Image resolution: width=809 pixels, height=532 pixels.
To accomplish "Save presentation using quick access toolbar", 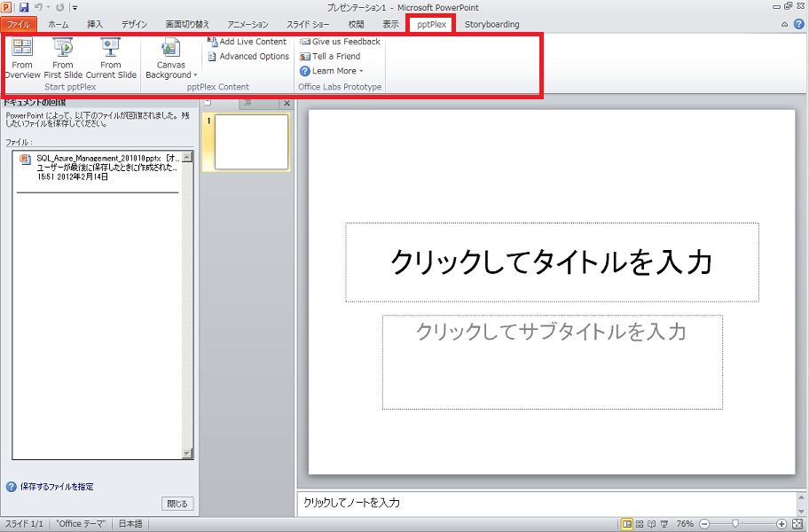I will pos(24,7).
